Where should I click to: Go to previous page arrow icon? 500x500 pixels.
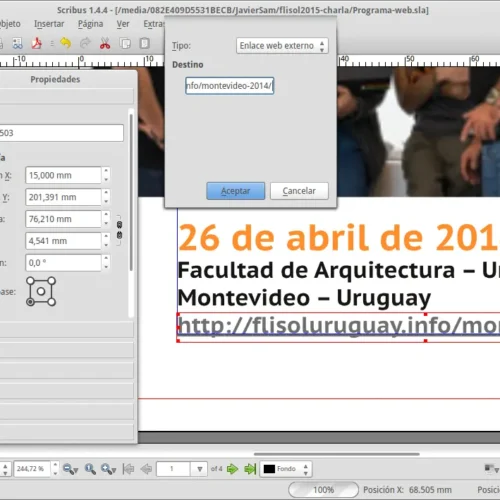146,469
